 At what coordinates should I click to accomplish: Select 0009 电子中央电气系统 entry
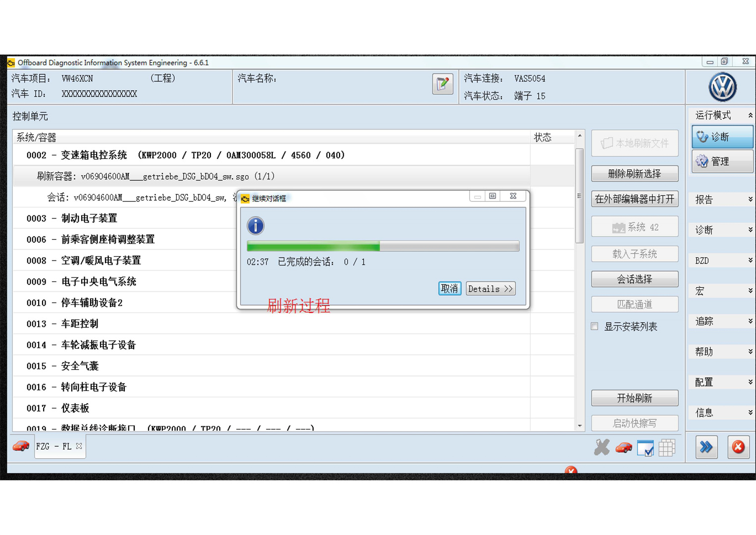99,282
